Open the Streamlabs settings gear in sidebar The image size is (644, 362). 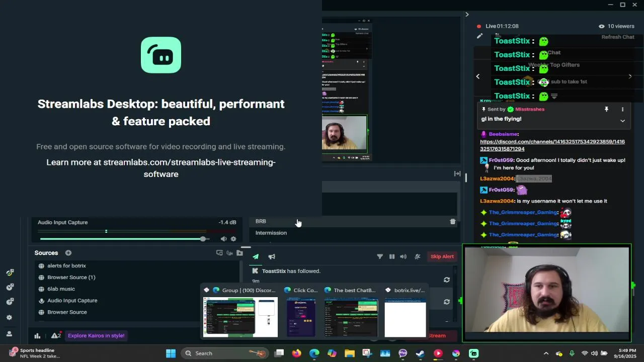9,318
